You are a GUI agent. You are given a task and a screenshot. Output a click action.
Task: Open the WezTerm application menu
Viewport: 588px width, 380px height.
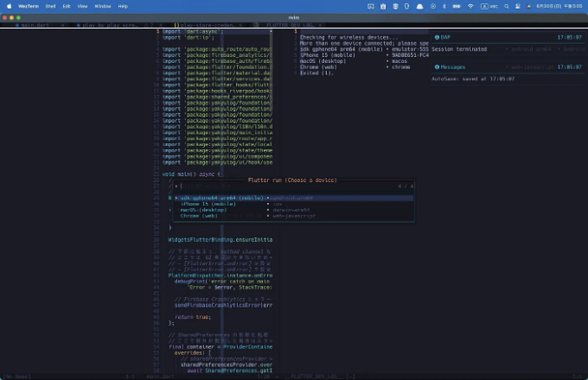[29, 6]
